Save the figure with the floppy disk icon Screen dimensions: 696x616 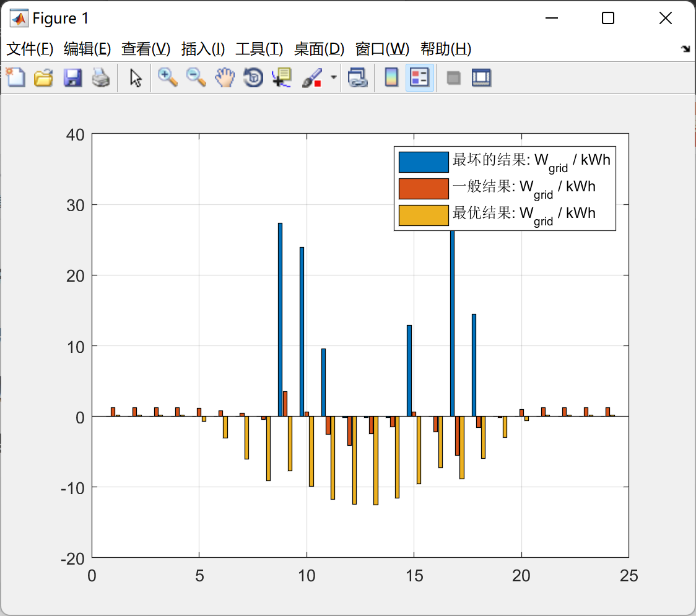[x=72, y=78]
